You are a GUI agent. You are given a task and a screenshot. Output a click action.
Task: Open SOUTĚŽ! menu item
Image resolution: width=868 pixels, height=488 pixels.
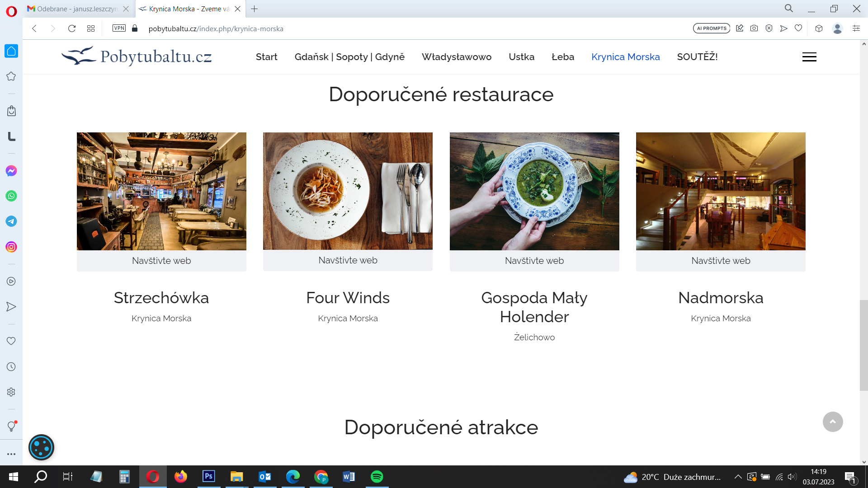coord(697,57)
